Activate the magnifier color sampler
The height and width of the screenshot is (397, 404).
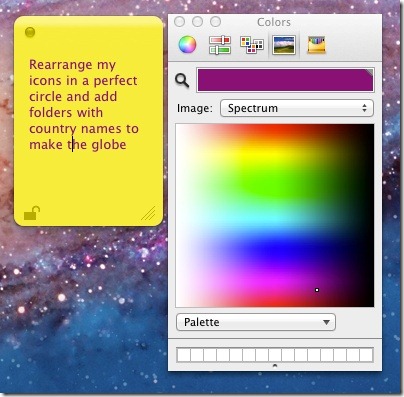tap(182, 80)
